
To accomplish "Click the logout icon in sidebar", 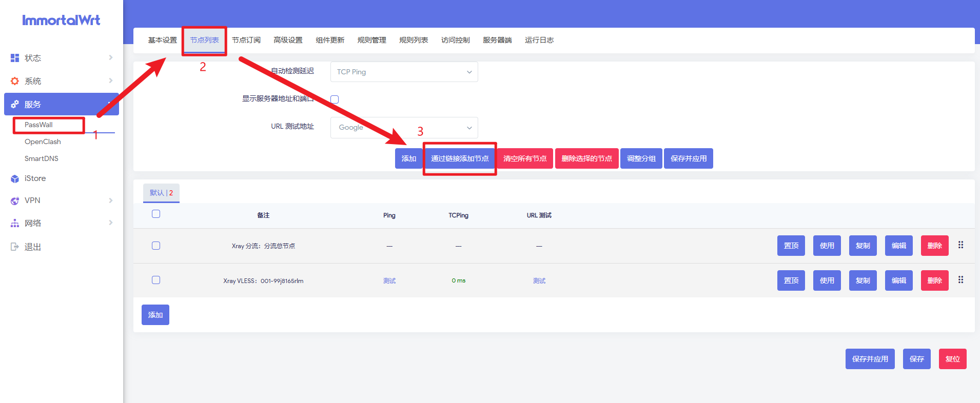I will 15,247.
